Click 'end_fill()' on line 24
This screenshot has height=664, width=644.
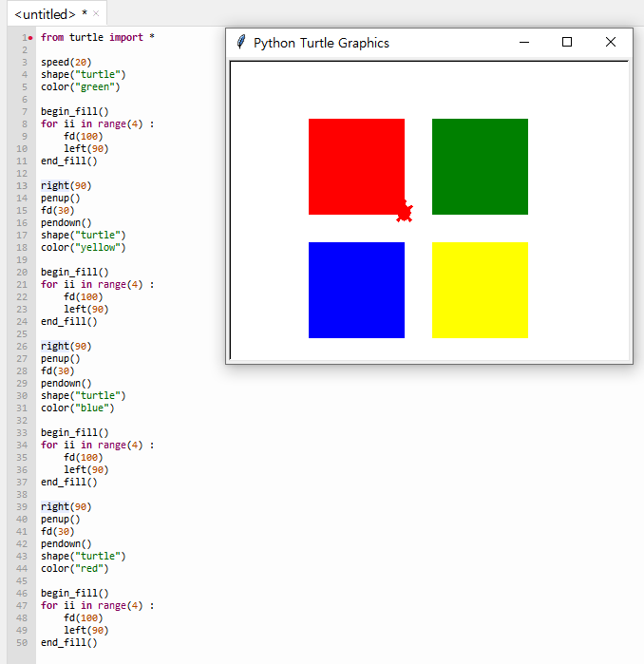click(x=69, y=321)
